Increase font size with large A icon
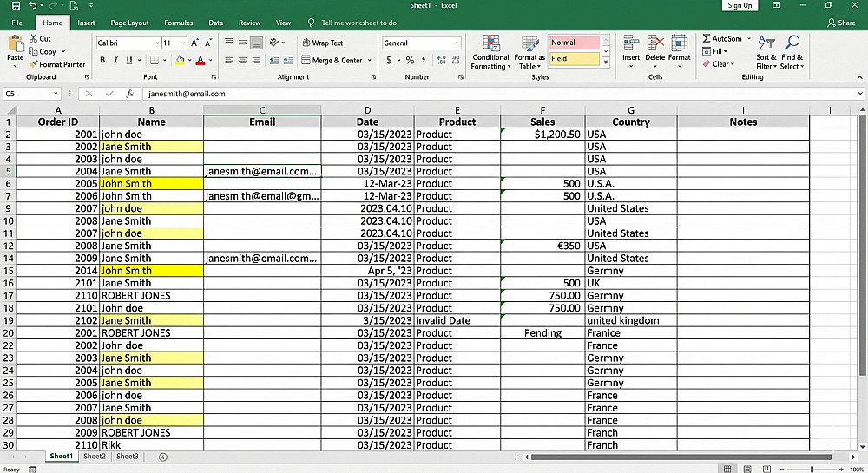868x473 pixels. [x=194, y=43]
